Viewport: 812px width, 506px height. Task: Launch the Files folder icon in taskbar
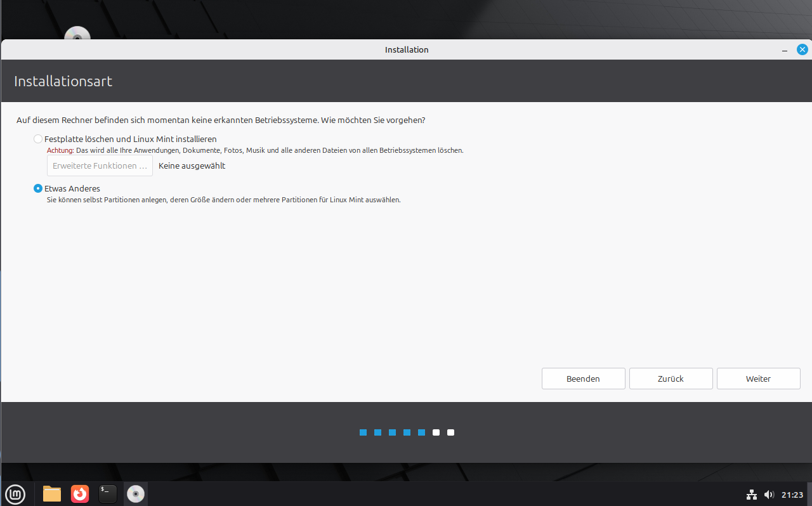[52, 493]
